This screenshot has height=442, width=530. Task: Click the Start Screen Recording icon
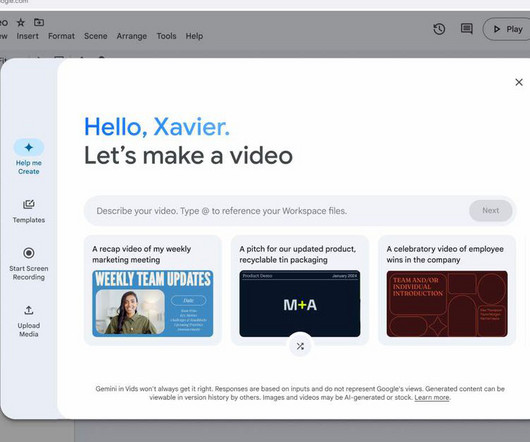[29, 253]
